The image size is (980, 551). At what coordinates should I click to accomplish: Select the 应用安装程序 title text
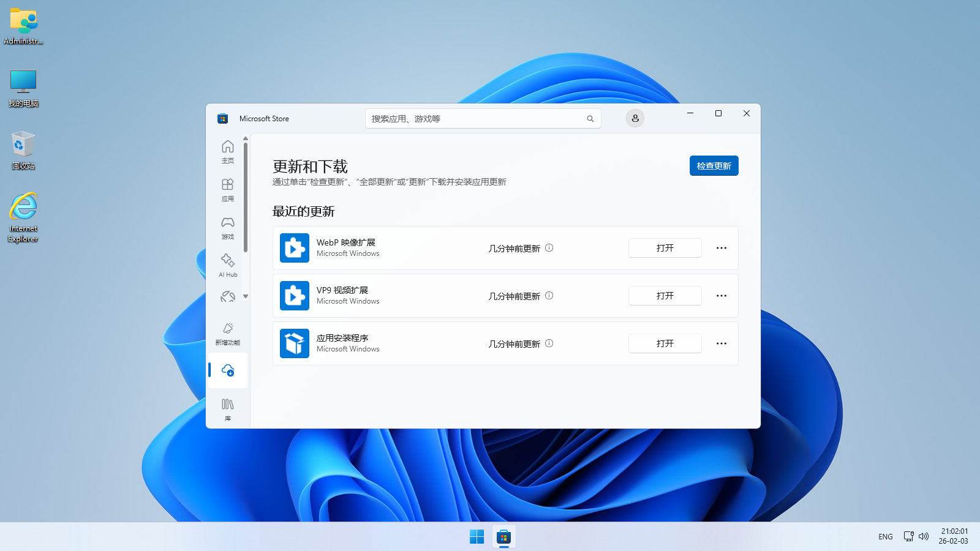point(342,338)
